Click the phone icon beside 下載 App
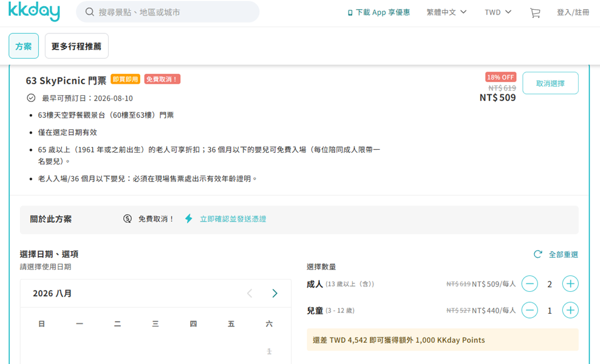Viewport: 600px width, 364px height. (x=350, y=13)
